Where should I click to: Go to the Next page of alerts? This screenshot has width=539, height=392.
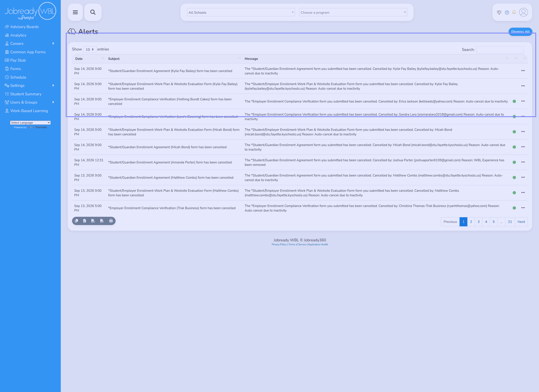coord(521,222)
